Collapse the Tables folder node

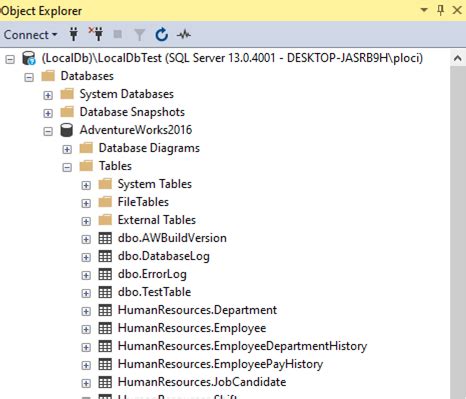point(67,168)
